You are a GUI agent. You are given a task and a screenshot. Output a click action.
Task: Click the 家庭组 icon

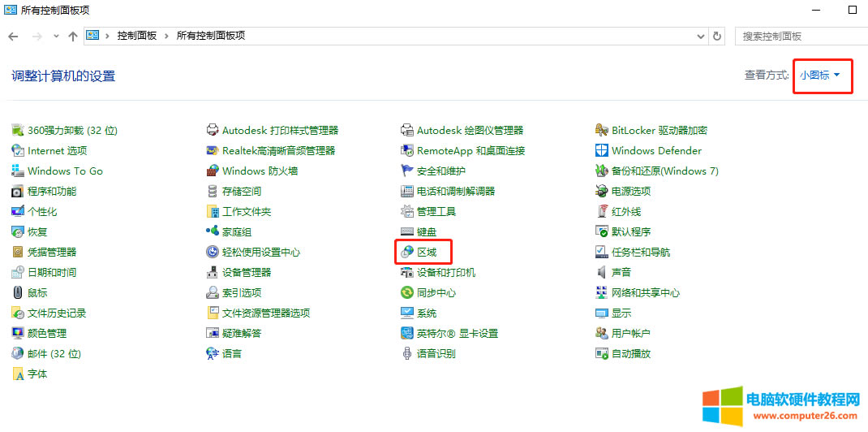pyautogui.click(x=213, y=232)
